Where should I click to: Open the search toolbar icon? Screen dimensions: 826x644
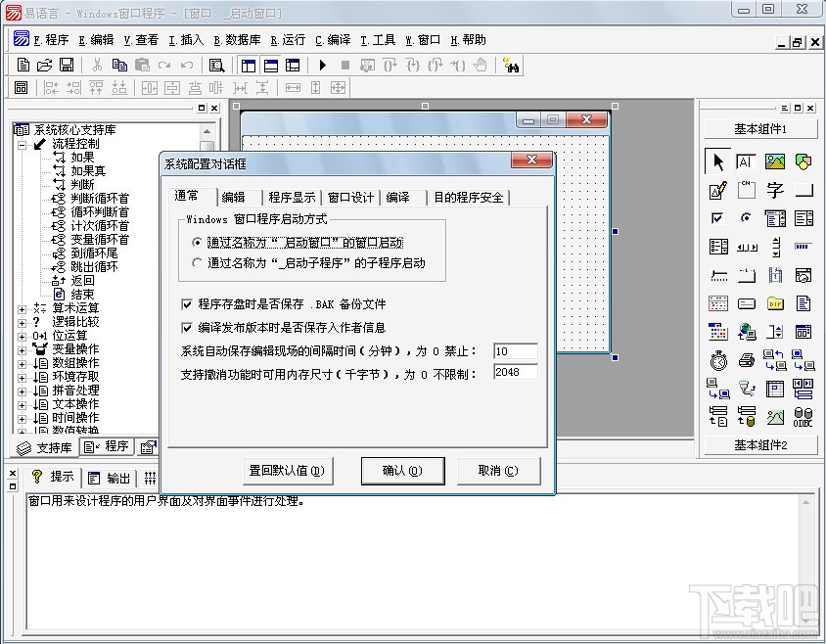pyautogui.click(x=216, y=65)
